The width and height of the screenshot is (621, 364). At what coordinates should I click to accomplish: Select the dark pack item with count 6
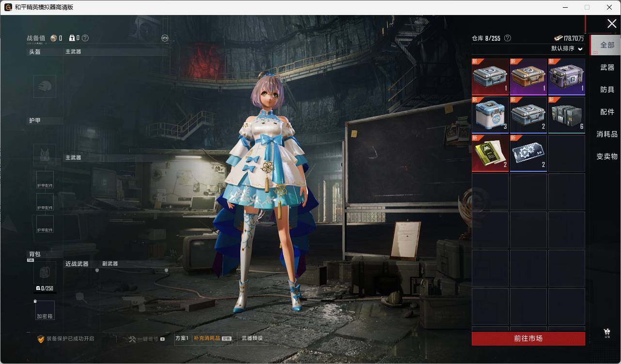pos(566,115)
